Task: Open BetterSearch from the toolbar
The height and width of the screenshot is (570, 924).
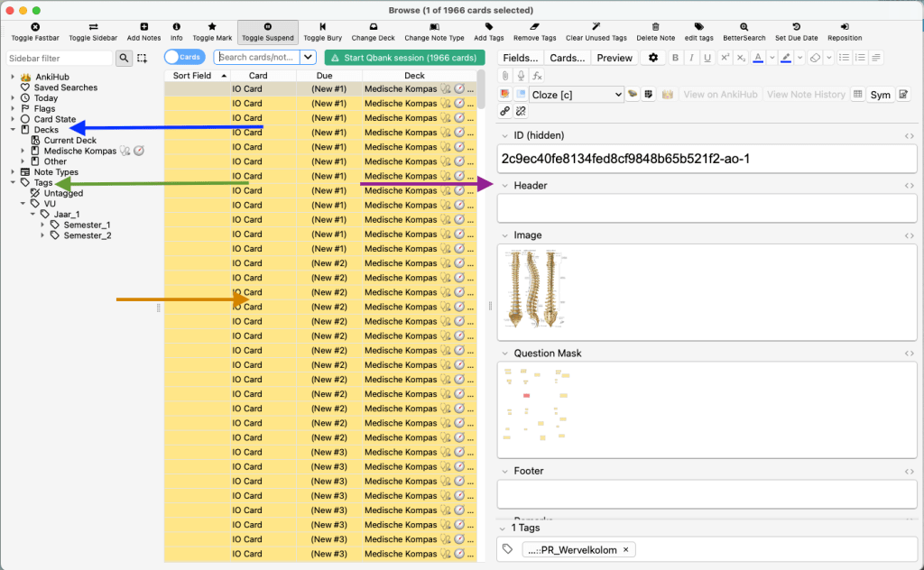Action: [744, 28]
